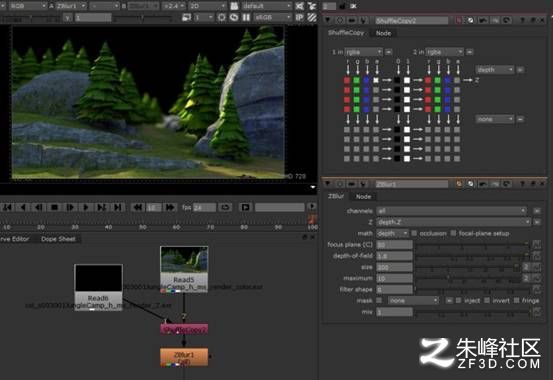The image size is (553, 380).
Task: Toggle the occlusion checkbox
Action: (x=414, y=233)
